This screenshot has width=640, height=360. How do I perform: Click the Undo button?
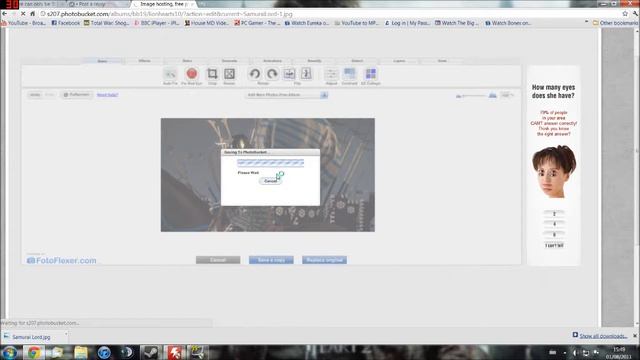click(35, 95)
